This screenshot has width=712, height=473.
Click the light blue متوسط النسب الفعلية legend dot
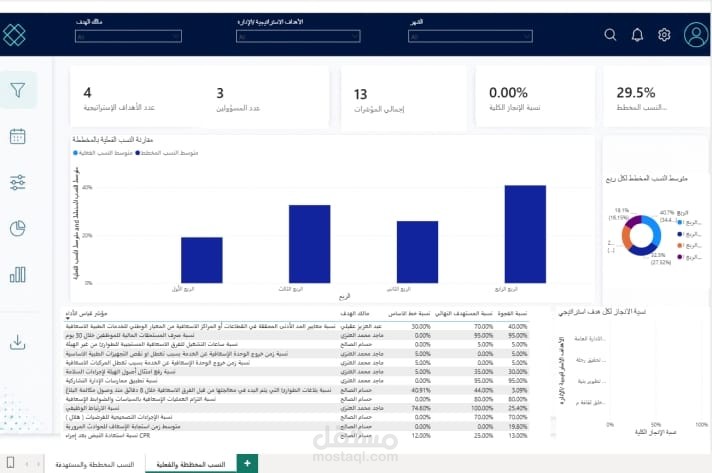(75, 153)
